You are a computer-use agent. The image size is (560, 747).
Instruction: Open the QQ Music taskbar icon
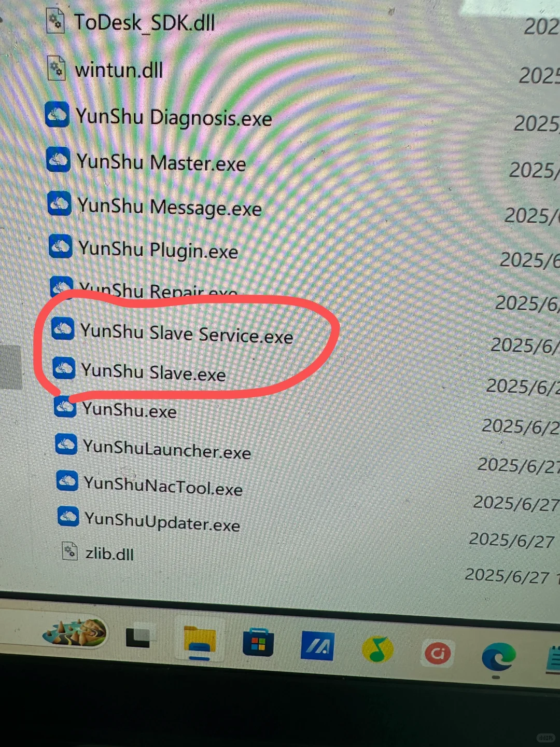377,648
